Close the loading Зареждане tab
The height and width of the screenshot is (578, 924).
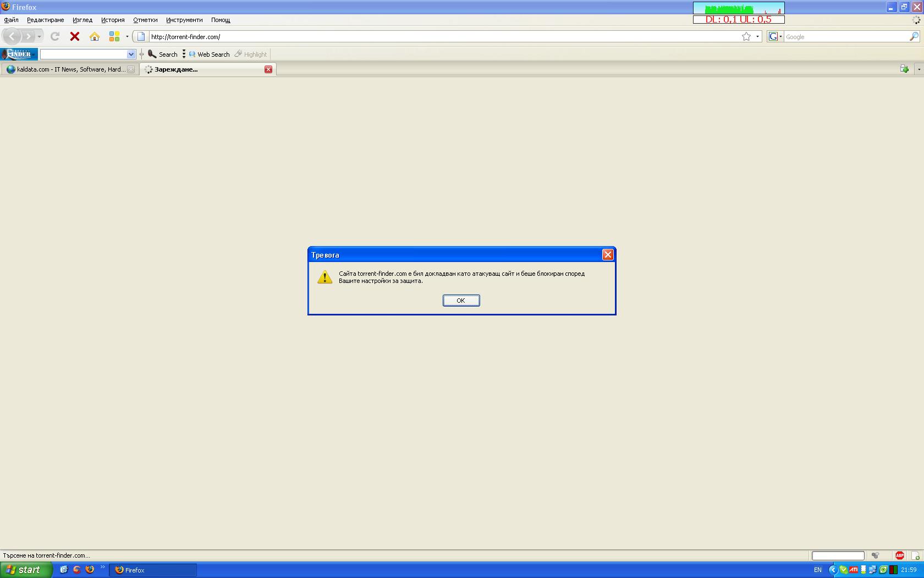pos(268,69)
